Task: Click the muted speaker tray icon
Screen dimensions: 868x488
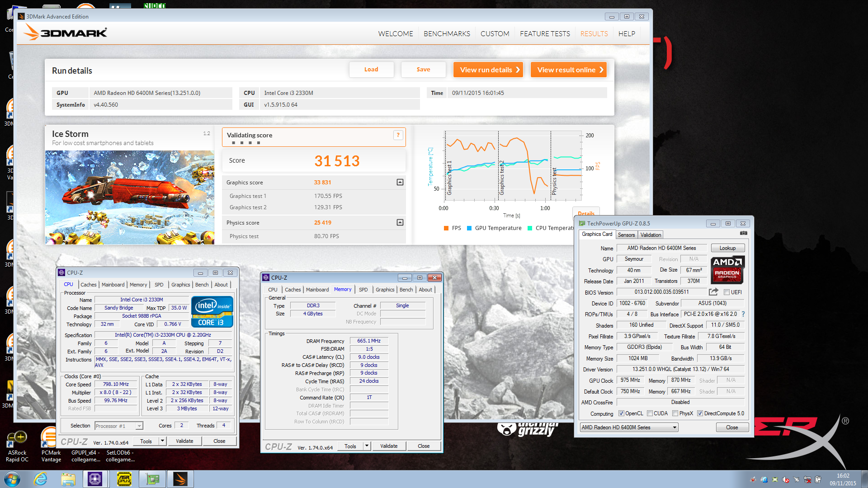Action: coord(786,479)
